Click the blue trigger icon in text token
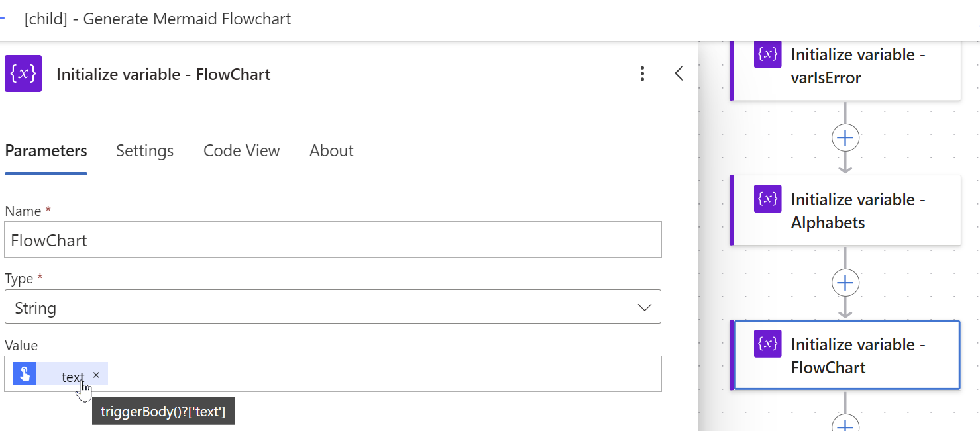 pos(25,374)
